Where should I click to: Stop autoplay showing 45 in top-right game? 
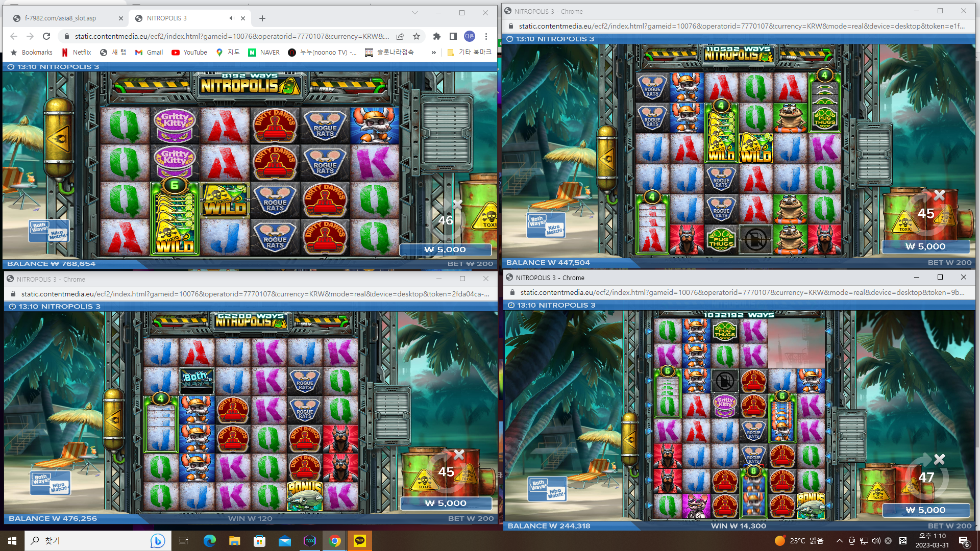click(x=926, y=213)
